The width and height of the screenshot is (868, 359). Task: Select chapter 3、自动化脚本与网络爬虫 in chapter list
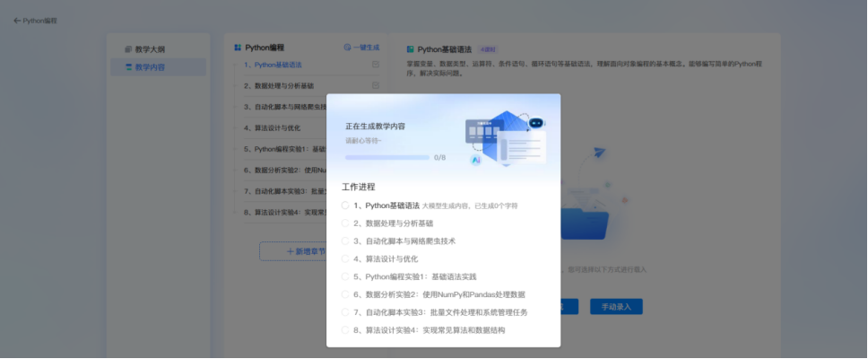tap(284, 107)
